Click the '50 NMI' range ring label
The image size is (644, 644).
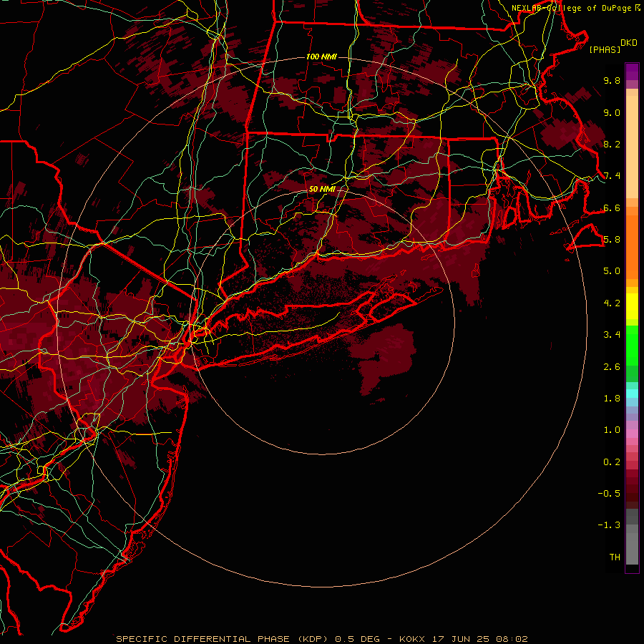pos(322,190)
